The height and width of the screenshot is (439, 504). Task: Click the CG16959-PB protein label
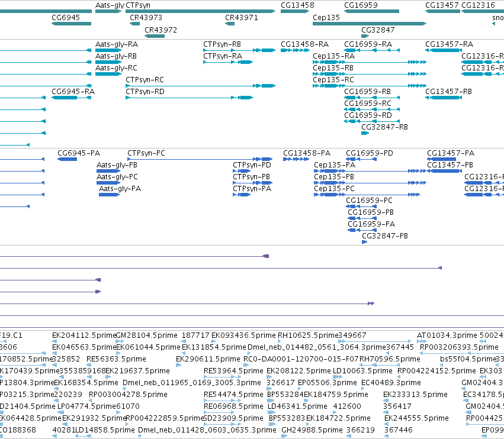pyautogui.click(x=371, y=212)
